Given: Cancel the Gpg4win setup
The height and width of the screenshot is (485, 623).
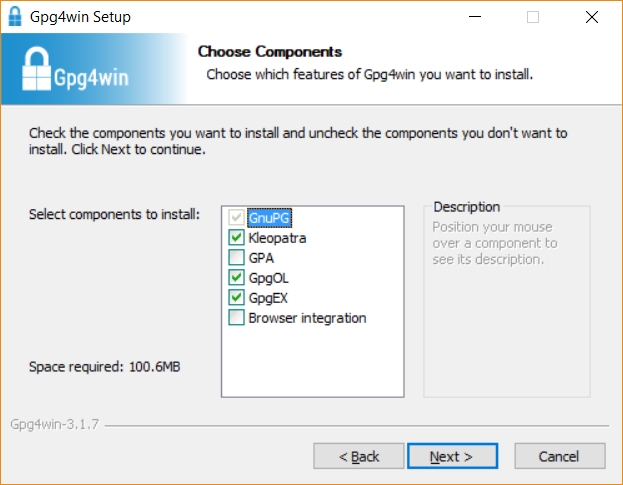Looking at the screenshot, I should [559, 456].
